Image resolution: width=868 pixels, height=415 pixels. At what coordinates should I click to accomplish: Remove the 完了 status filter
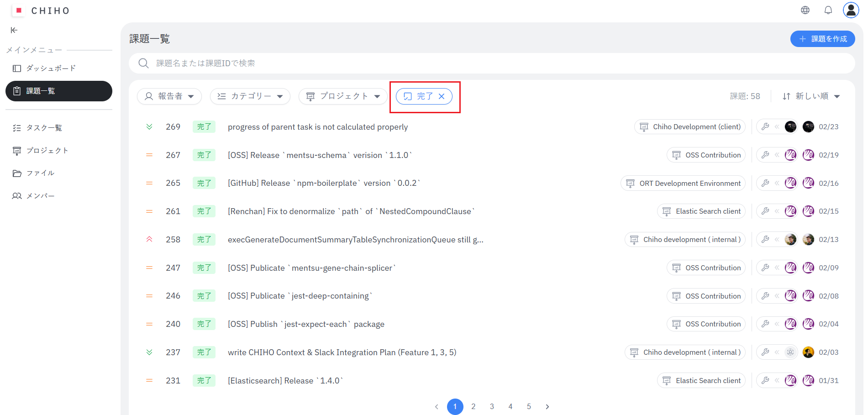pos(442,96)
